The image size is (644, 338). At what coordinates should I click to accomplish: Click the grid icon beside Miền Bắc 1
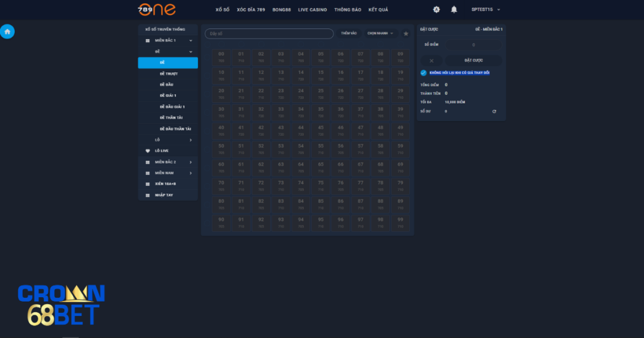148,41
